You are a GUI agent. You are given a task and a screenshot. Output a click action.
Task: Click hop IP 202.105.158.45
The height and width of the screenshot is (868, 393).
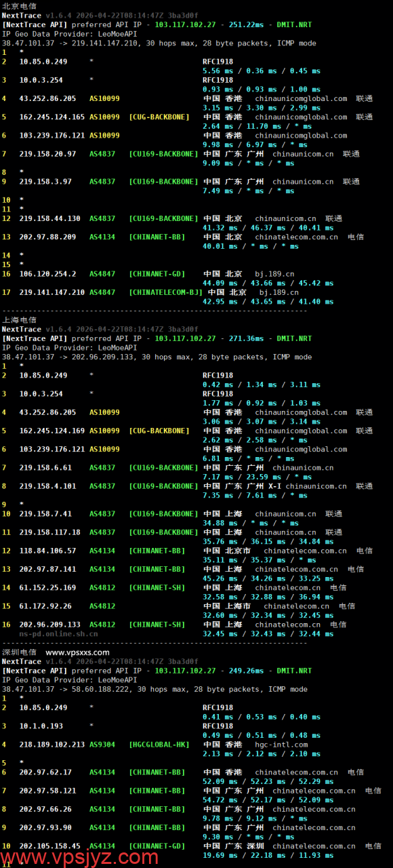(50, 846)
